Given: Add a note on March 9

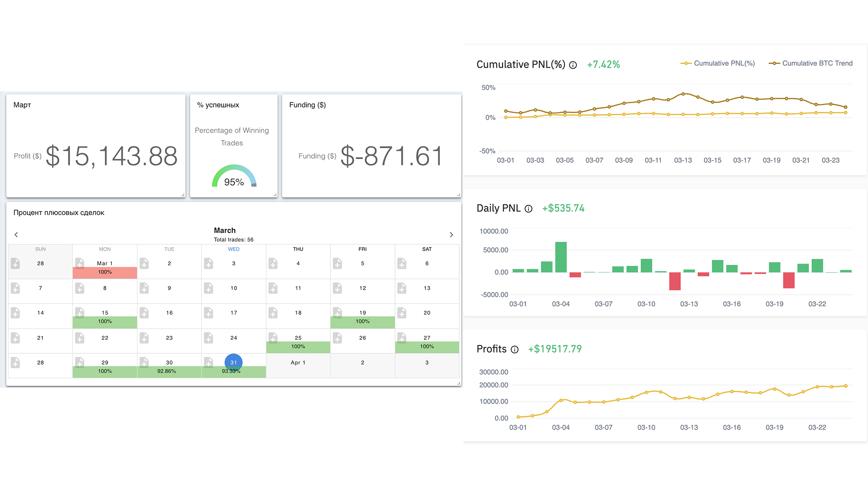Looking at the screenshot, I should [144, 288].
